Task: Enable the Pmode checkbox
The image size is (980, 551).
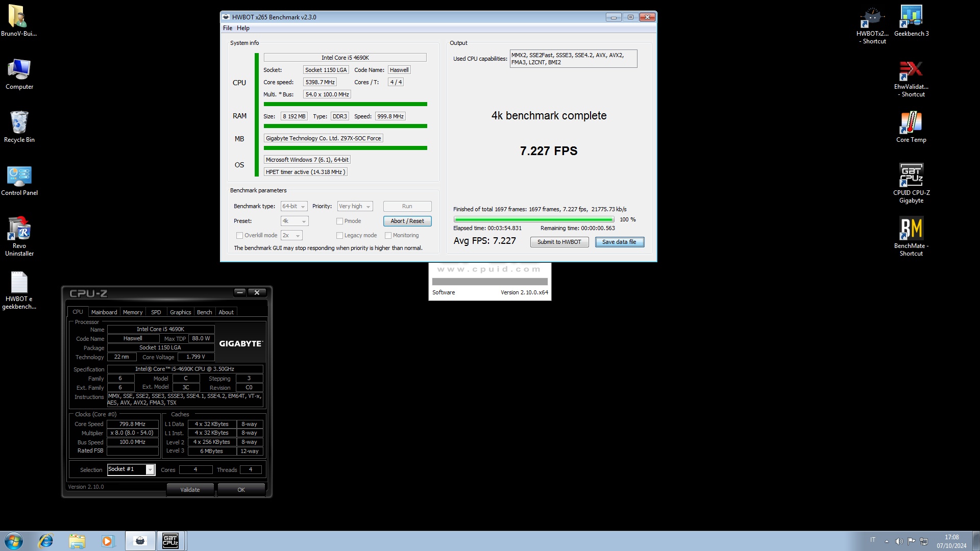Action: click(339, 221)
